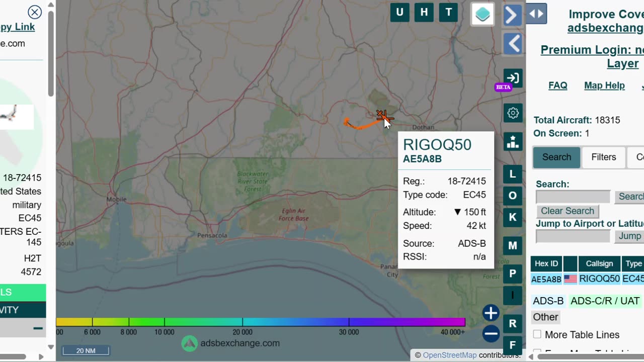Enable More Table Lines checkbox
This screenshot has height=362, width=644.
(537, 334)
